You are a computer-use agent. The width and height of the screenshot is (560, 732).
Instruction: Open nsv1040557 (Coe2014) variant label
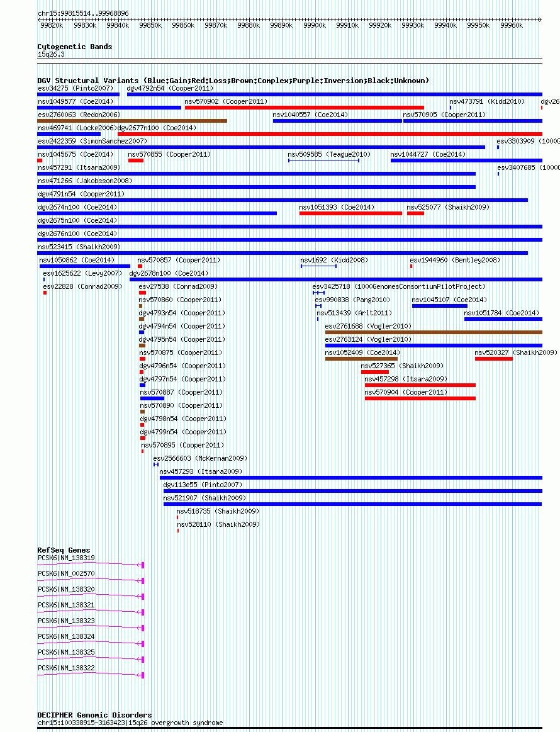(310, 115)
